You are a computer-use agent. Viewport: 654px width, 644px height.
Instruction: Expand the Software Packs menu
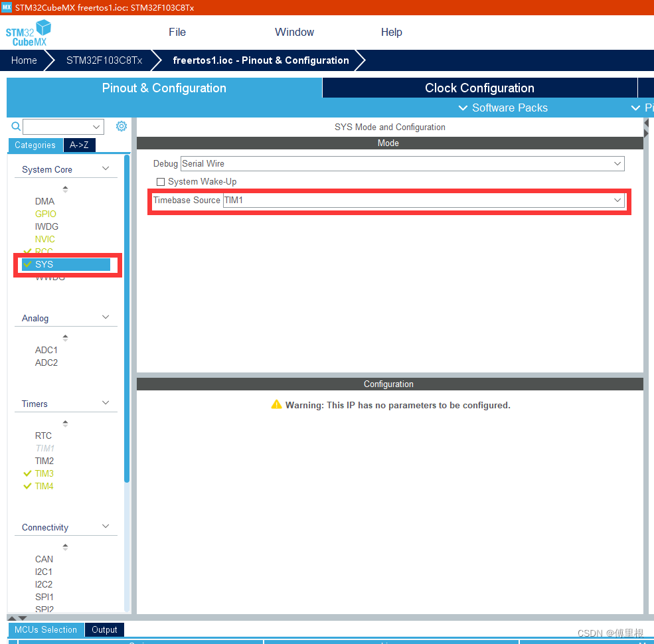coord(503,108)
